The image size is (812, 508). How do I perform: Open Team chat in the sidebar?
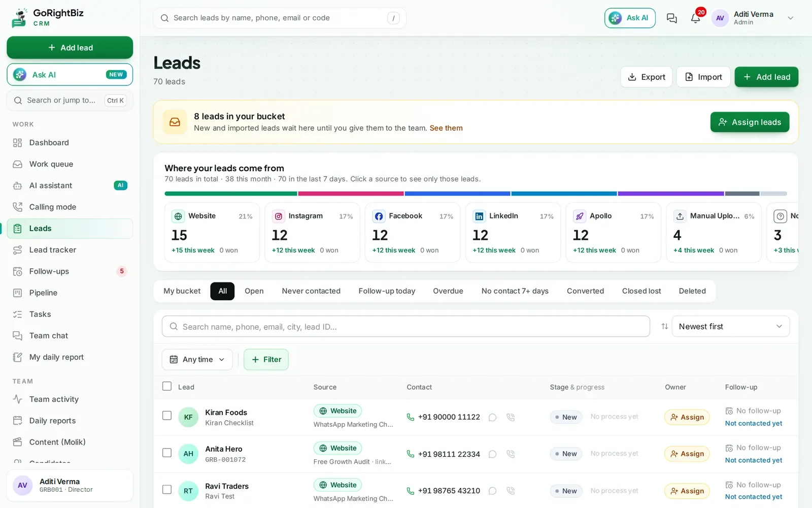point(70,335)
